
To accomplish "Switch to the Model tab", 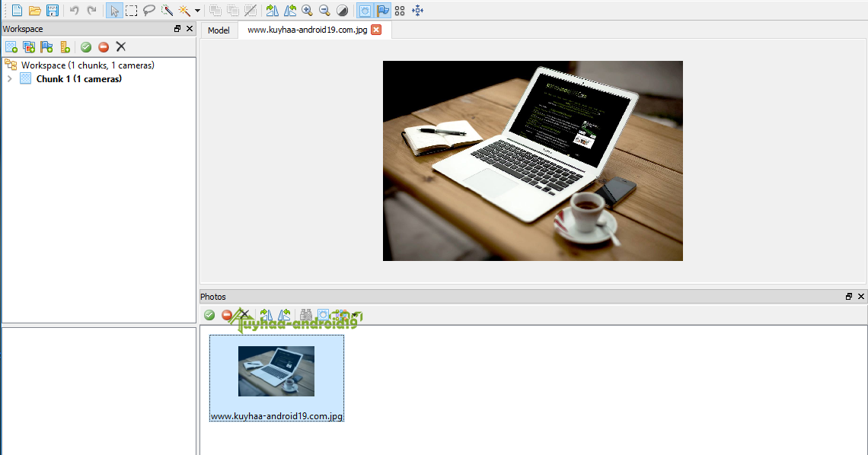I will pos(219,30).
